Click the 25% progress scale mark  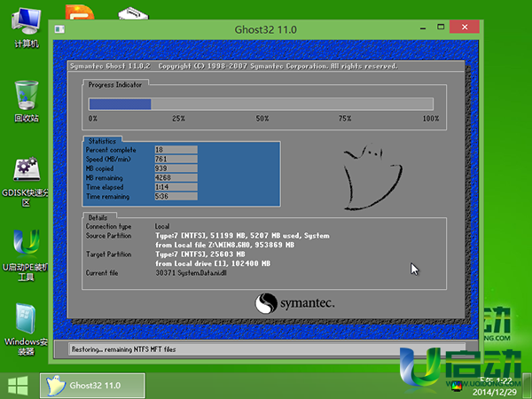coord(178,119)
